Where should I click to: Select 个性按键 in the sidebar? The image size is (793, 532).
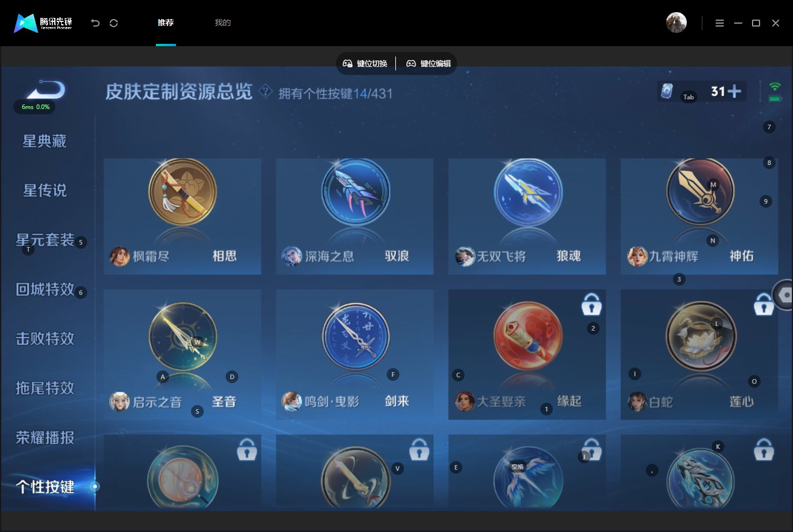coord(45,487)
